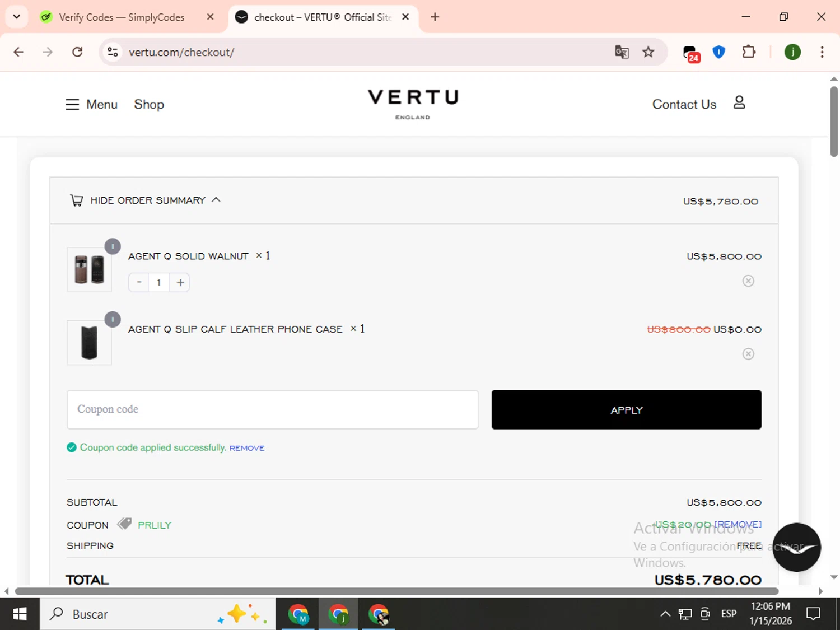Click the Buscar taskbar search box
Screen dimensions: 840x630
pos(157,614)
